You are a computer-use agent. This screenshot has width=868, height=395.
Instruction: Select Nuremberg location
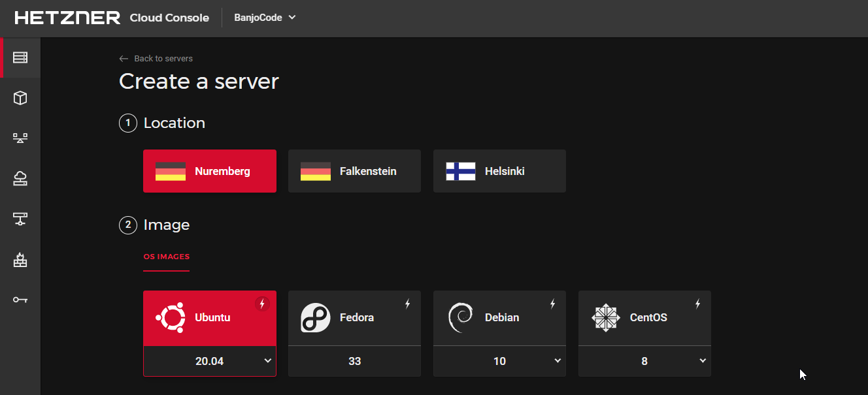pyautogui.click(x=210, y=171)
